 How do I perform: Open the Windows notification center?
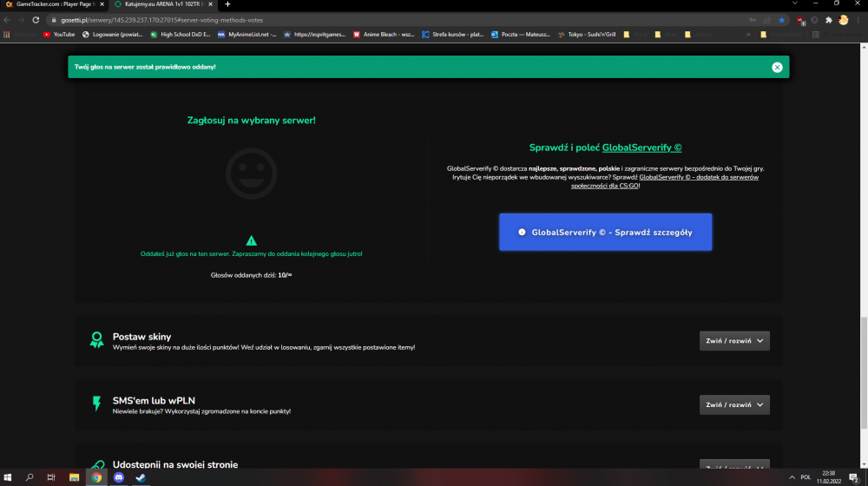pos(854,477)
